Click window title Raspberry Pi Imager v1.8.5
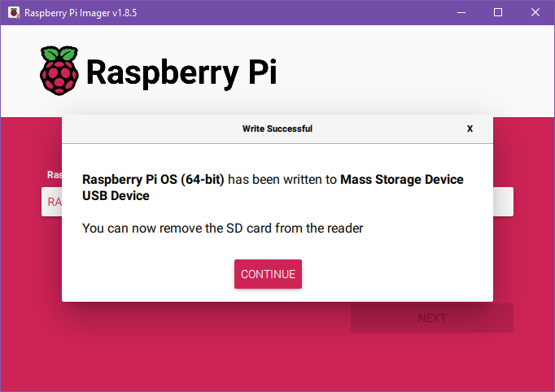Viewport: 555px width, 392px height. pos(81,13)
